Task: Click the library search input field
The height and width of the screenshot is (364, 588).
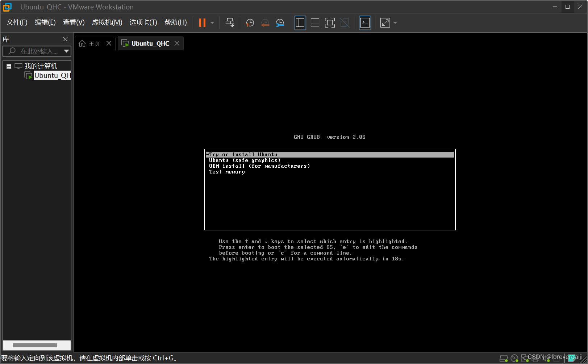Action: click(37, 51)
